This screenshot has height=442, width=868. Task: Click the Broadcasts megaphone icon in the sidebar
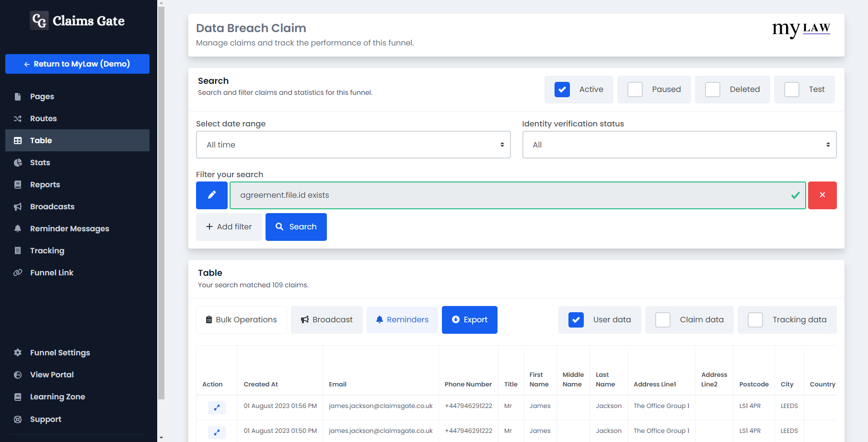tap(18, 207)
